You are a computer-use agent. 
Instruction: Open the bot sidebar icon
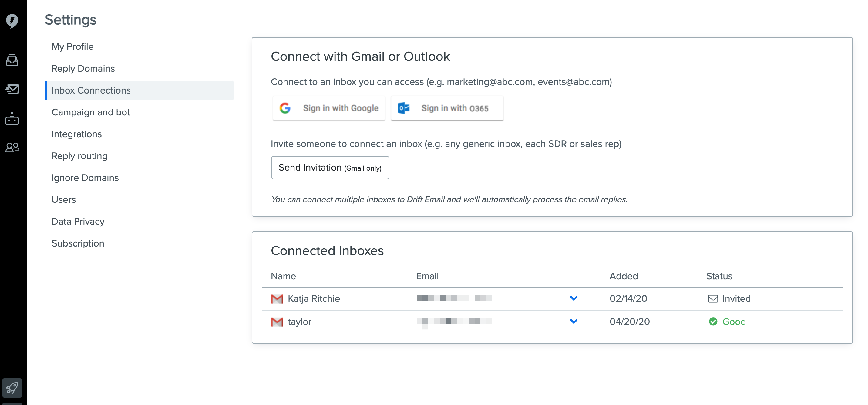point(12,118)
